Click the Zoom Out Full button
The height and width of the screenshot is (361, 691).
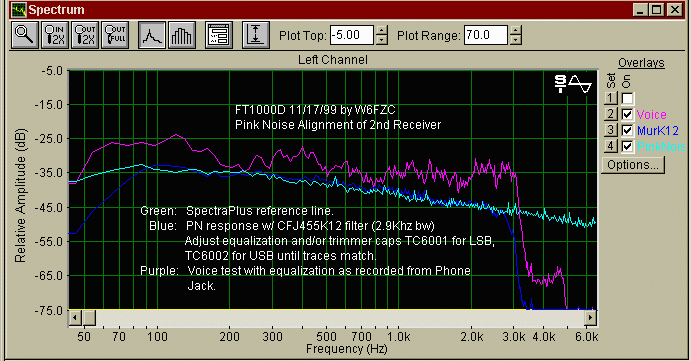point(115,35)
